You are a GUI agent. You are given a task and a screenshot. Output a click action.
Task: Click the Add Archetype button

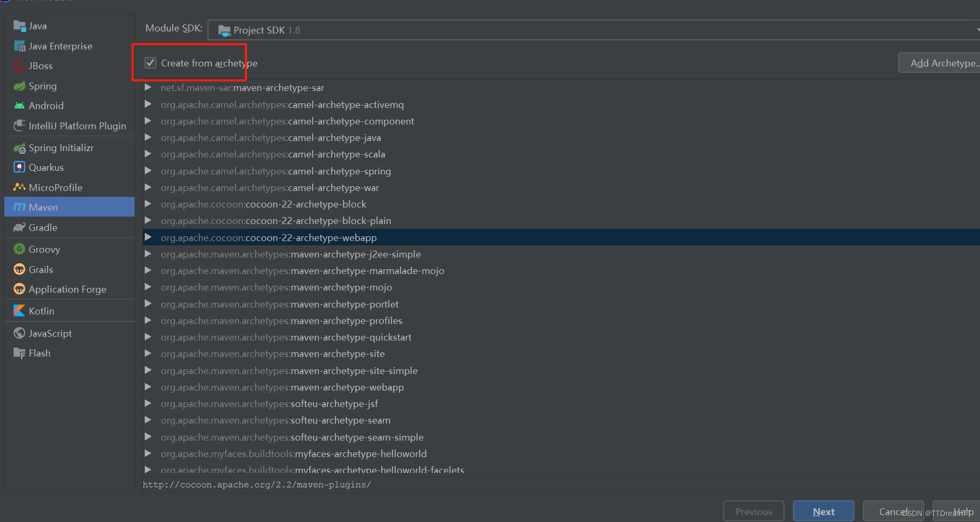coord(940,63)
